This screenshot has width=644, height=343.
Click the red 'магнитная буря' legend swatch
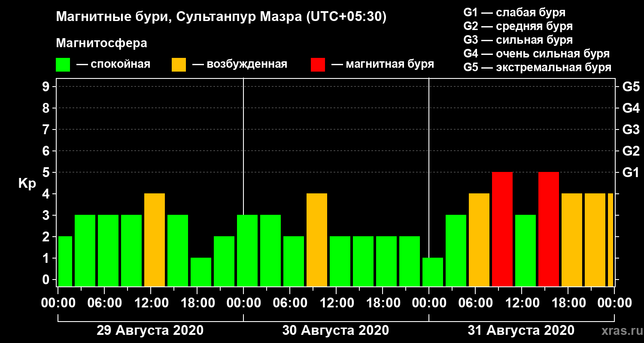(318, 65)
